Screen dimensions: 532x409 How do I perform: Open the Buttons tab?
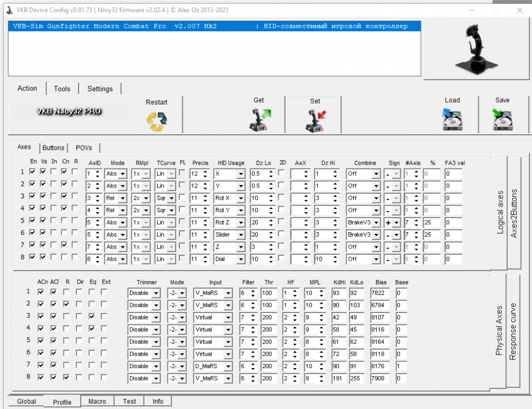pos(53,148)
